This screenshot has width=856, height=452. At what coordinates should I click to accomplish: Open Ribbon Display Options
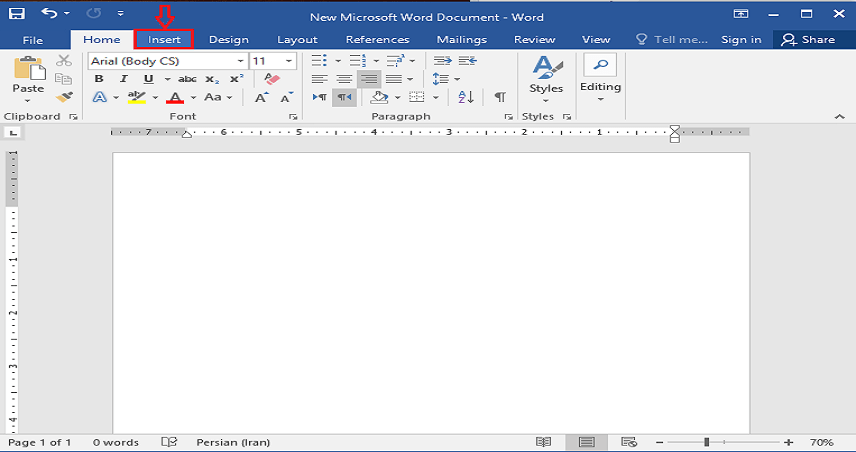point(741,14)
